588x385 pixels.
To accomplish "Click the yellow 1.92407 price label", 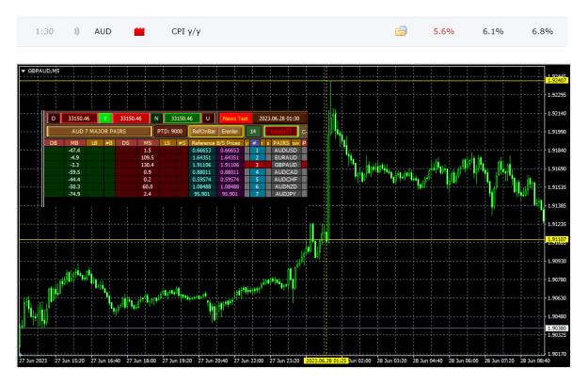I will pos(557,80).
